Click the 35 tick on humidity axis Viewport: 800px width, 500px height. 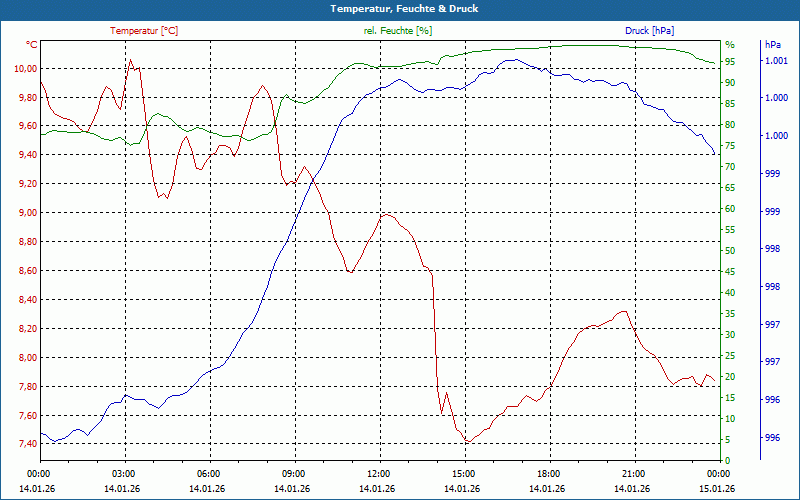pyautogui.click(x=730, y=314)
